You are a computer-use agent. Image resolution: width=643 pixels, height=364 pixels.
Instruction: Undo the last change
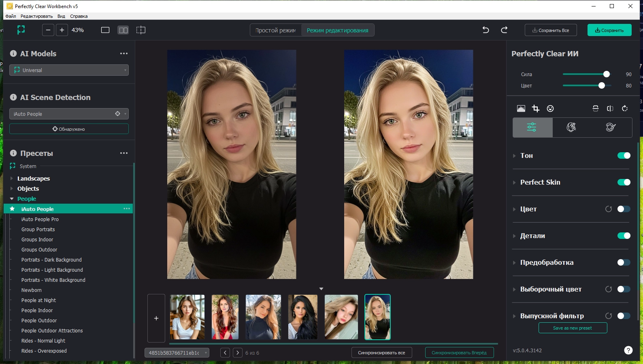coord(486,30)
